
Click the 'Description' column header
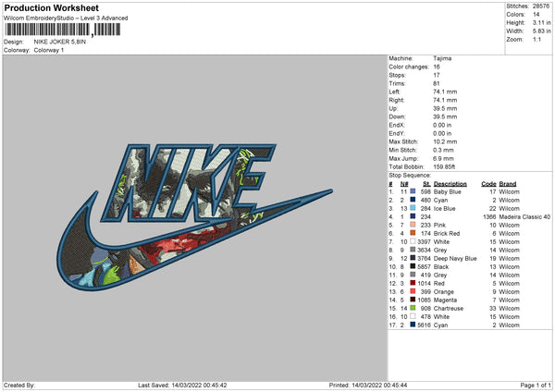click(450, 184)
